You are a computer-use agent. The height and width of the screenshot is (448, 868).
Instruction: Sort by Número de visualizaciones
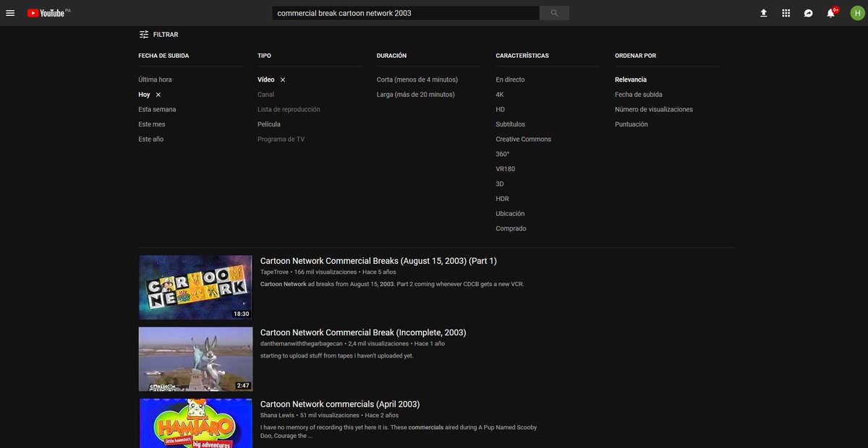[x=654, y=109]
